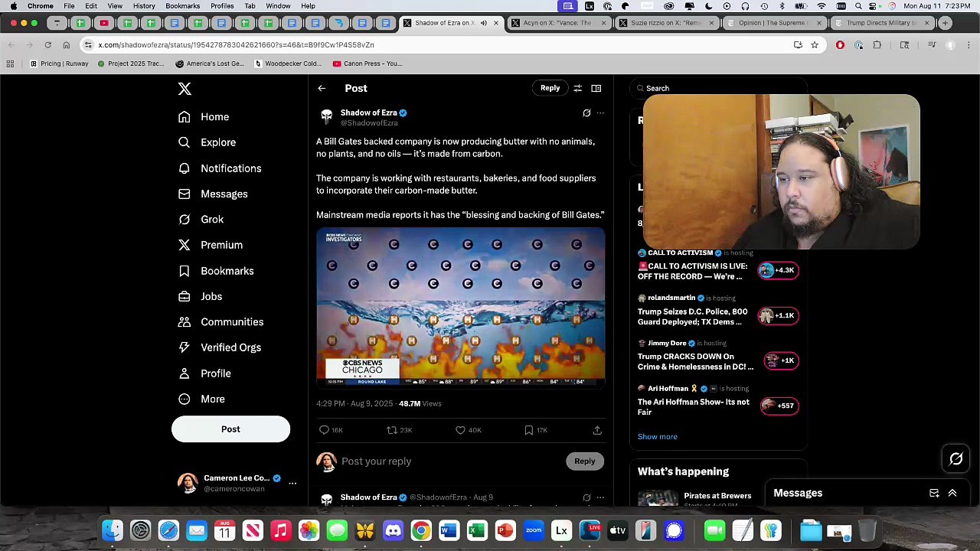Open the Chrome Profiles menu
This screenshot has height=551, width=980.
pyautogui.click(x=222, y=6)
